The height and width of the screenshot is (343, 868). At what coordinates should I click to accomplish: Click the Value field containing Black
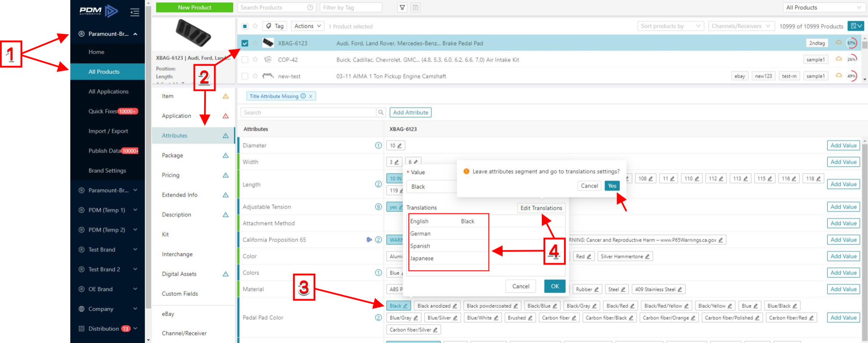click(x=431, y=187)
